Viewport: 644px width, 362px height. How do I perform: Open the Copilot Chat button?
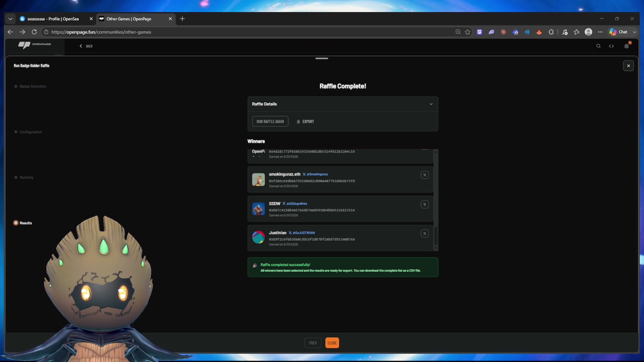619,32
